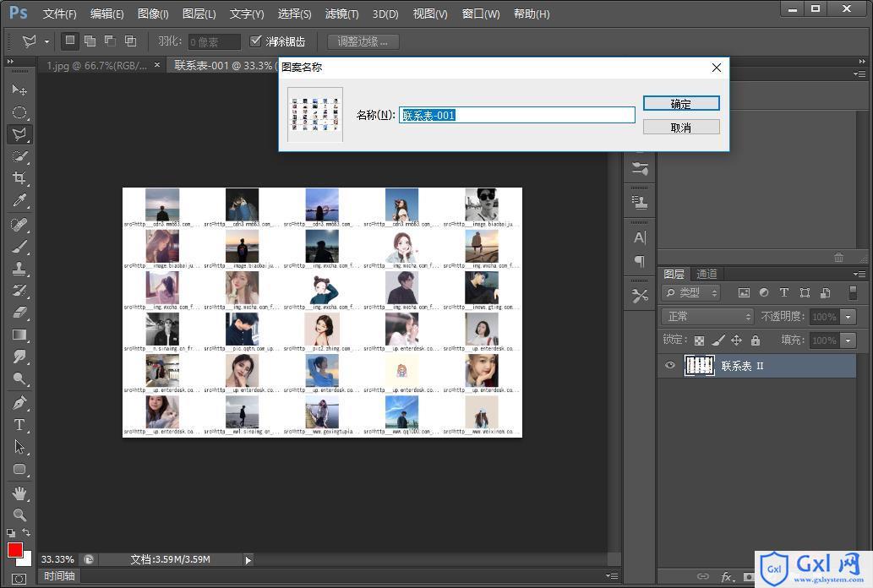Open the Brush Presets panel icon
This screenshot has width=873, height=588.
640,168
